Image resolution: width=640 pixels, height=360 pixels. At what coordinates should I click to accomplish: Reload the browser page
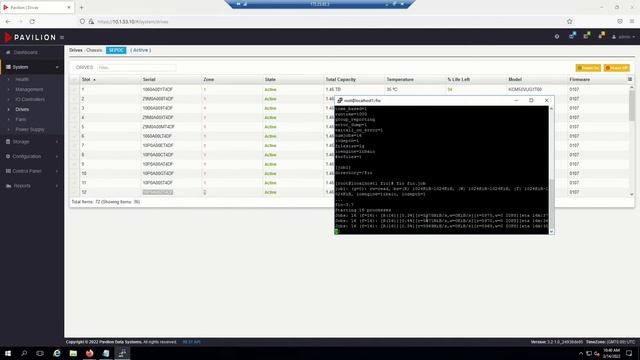32,22
